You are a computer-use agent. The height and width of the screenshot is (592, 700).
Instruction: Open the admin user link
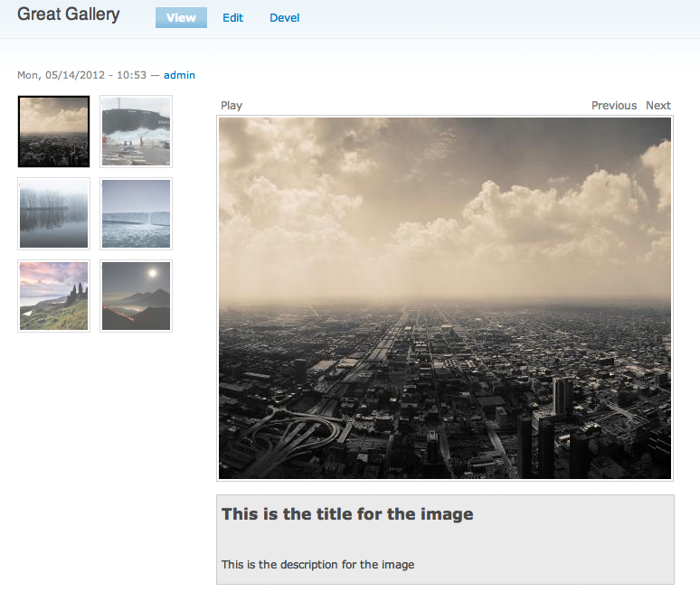pyautogui.click(x=179, y=75)
